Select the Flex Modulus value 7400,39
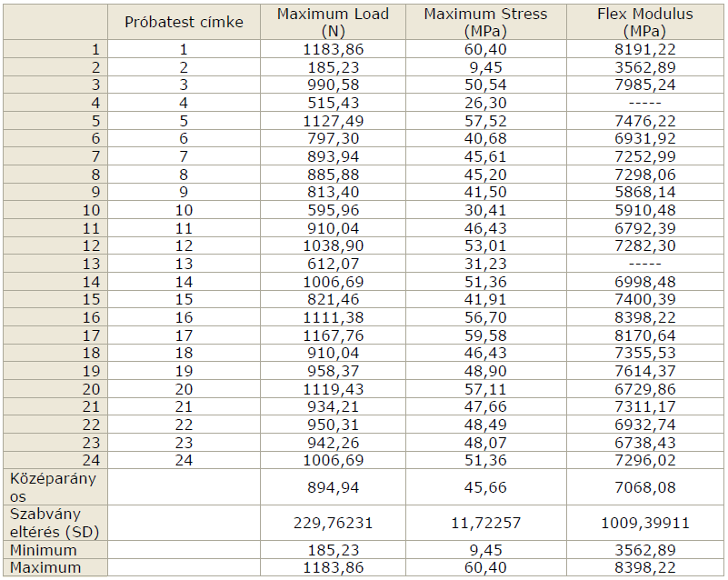 [x=645, y=299]
